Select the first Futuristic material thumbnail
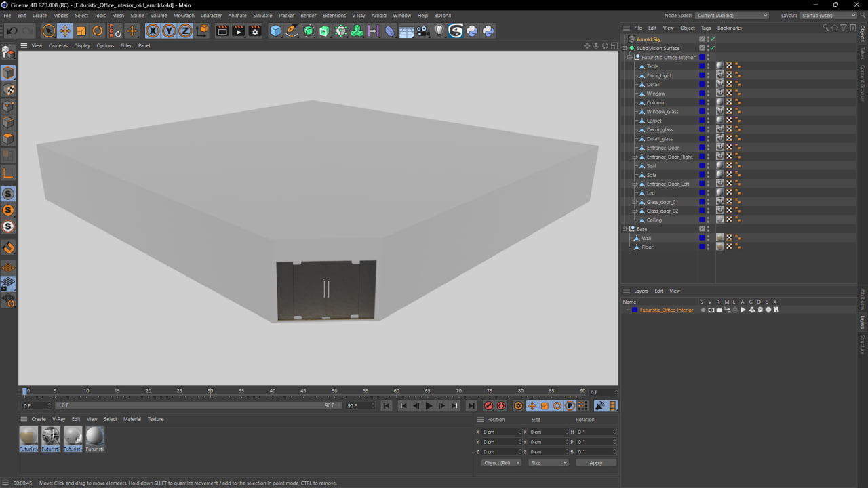868x488 pixels. click(x=28, y=439)
